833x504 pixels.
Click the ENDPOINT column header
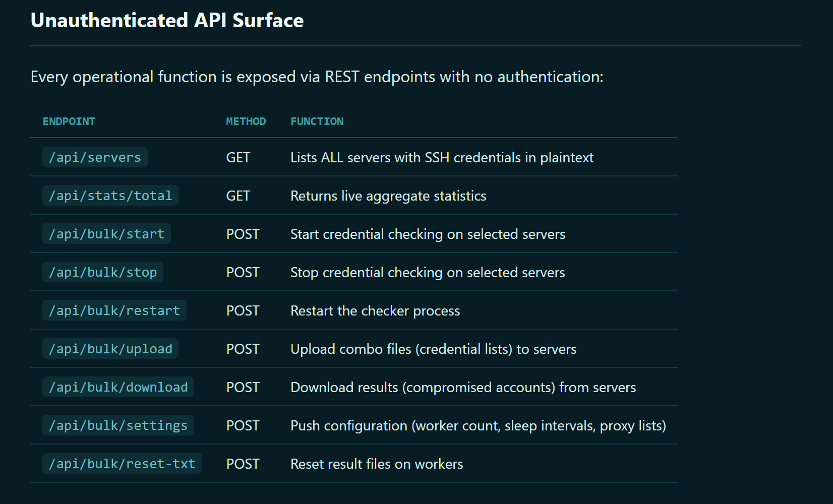(x=69, y=121)
